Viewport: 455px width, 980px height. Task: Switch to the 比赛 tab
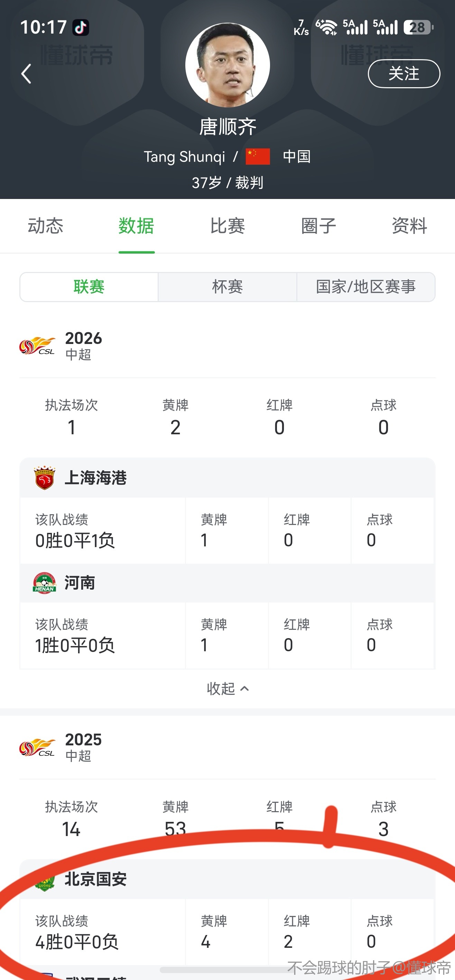click(227, 226)
